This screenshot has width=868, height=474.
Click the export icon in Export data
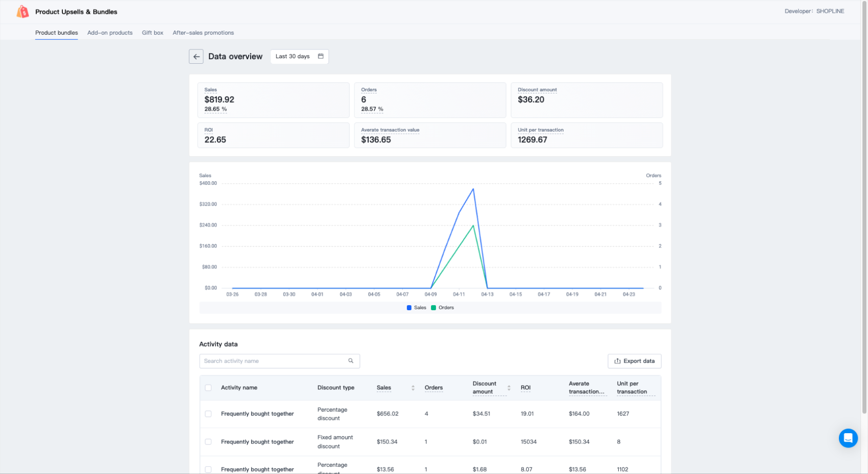[x=617, y=361]
